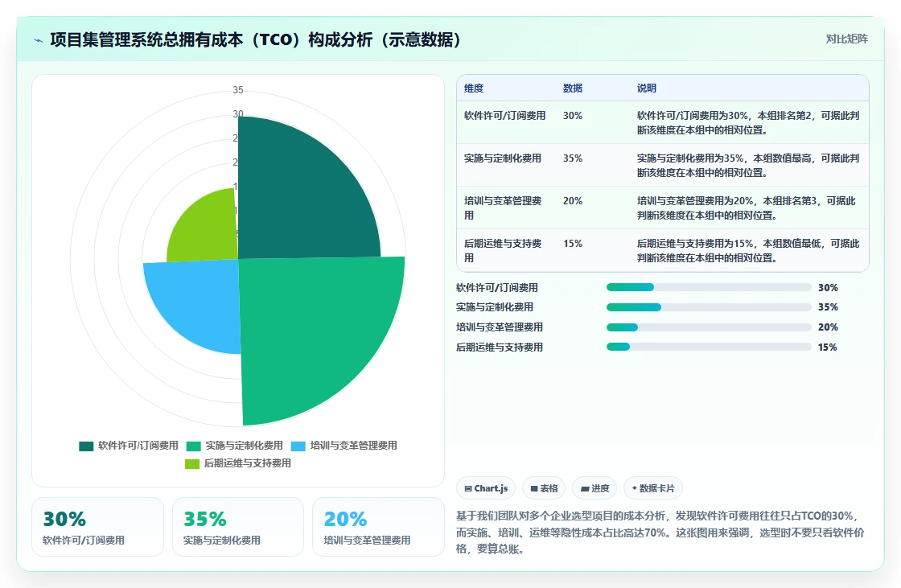Click the chart title 项目集管理系统总拥有成本

pyautogui.click(x=146, y=40)
